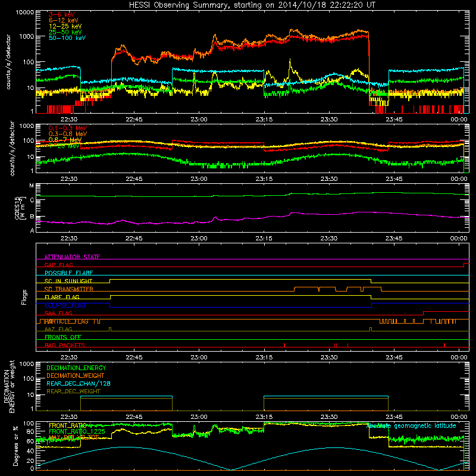Click the FRONT_RATIO_1225 legend entry

(x=77, y=431)
